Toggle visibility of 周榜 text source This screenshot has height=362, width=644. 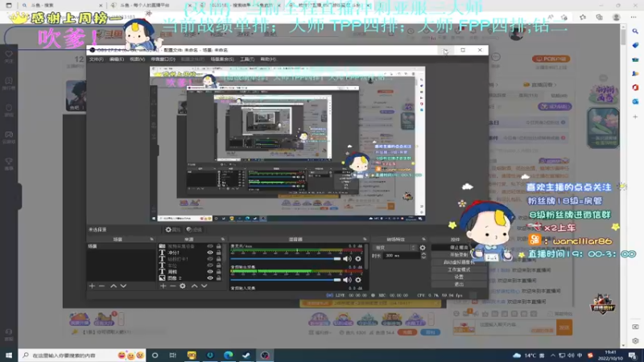pos(210,272)
